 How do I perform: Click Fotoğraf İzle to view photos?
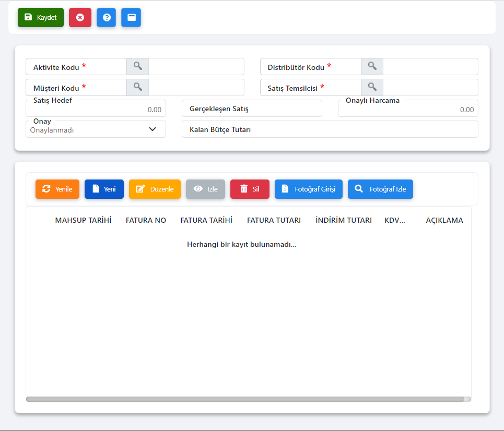[380, 189]
